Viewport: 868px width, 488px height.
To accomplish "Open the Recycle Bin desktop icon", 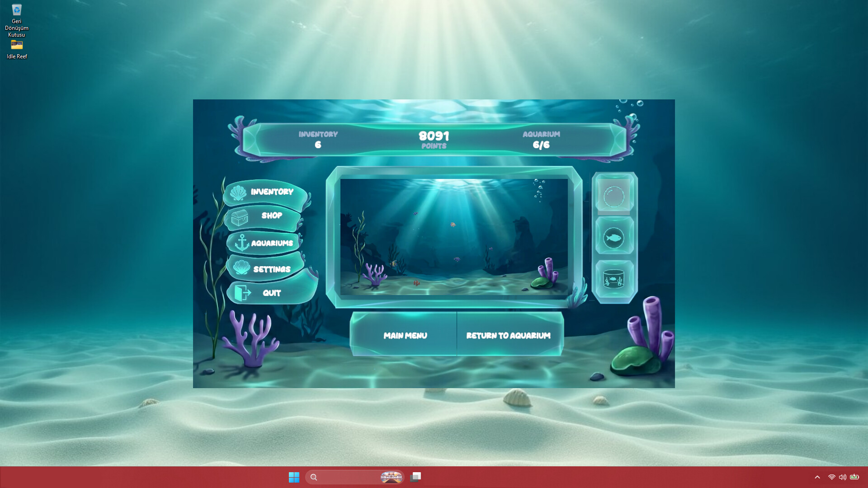I will coord(17,20).
